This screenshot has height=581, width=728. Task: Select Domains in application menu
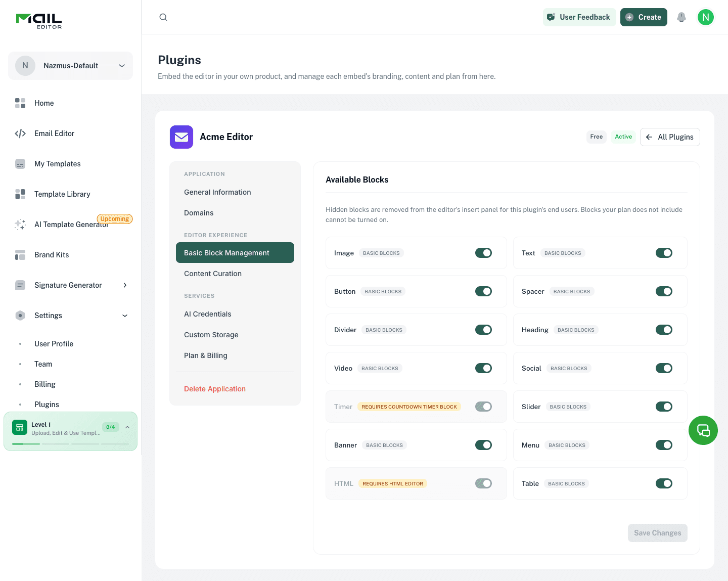click(235, 213)
